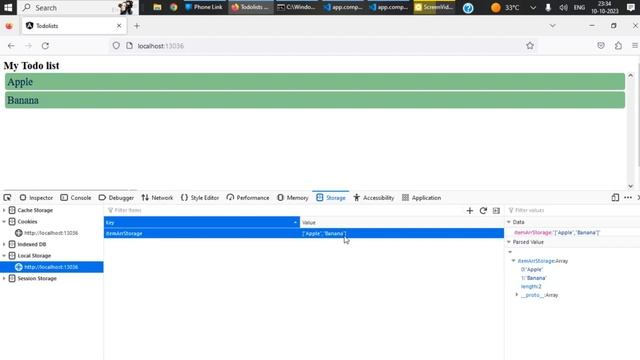The width and height of the screenshot is (640, 360).
Task: Open the Inspector panel
Action: pyautogui.click(x=36, y=198)
